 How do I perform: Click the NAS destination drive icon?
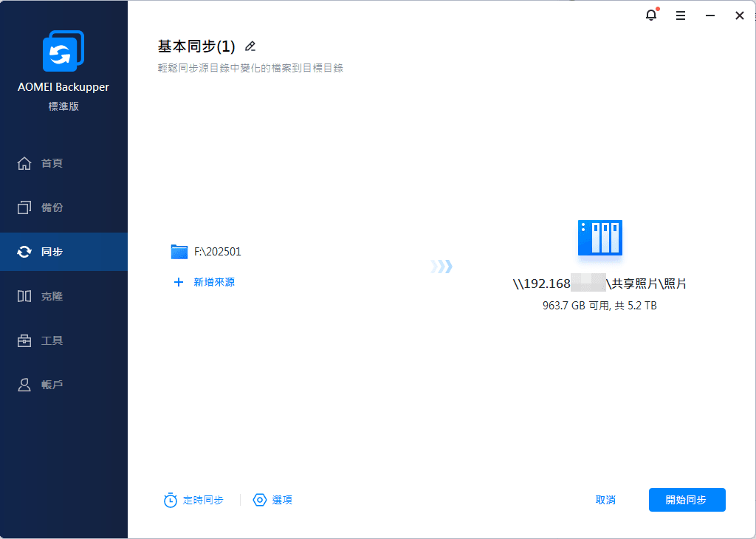599,238
